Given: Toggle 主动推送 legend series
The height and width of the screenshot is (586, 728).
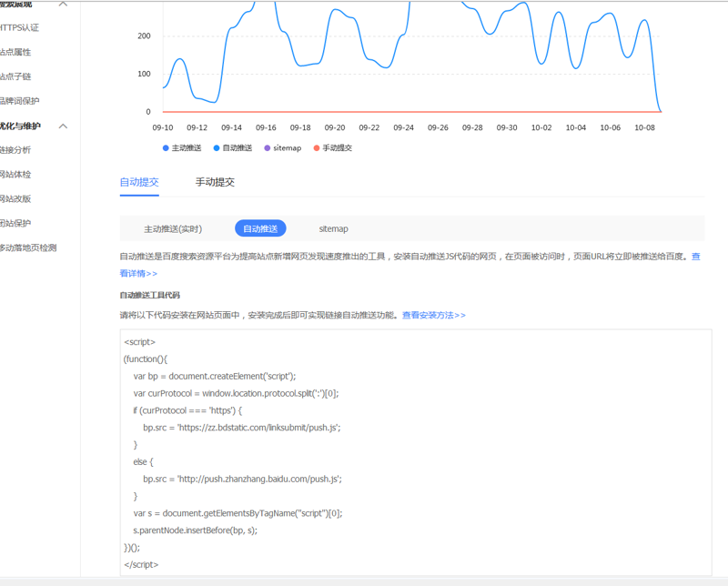Looking at the screenshot, I should click(x=182, y=148).
